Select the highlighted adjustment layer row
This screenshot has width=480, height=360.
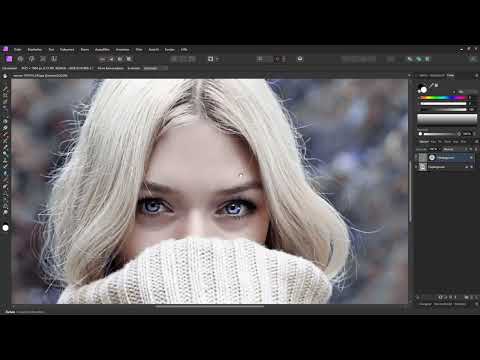coord(445,157)
